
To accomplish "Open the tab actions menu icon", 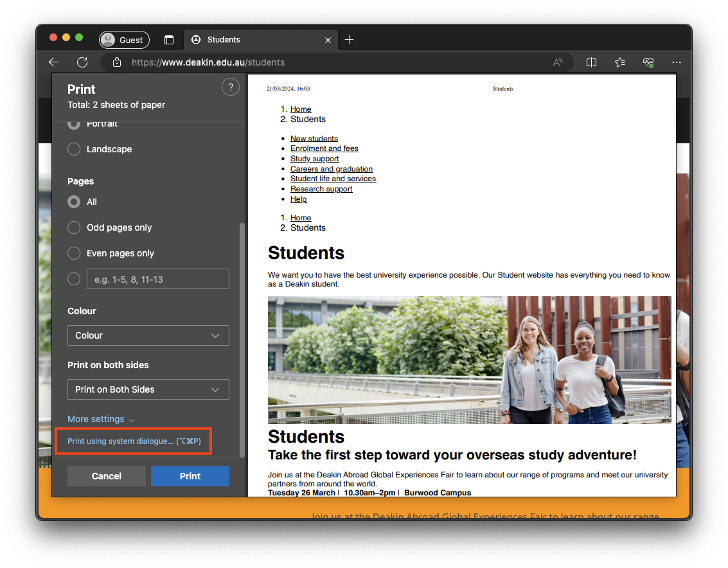I will [x=169, y=40].
